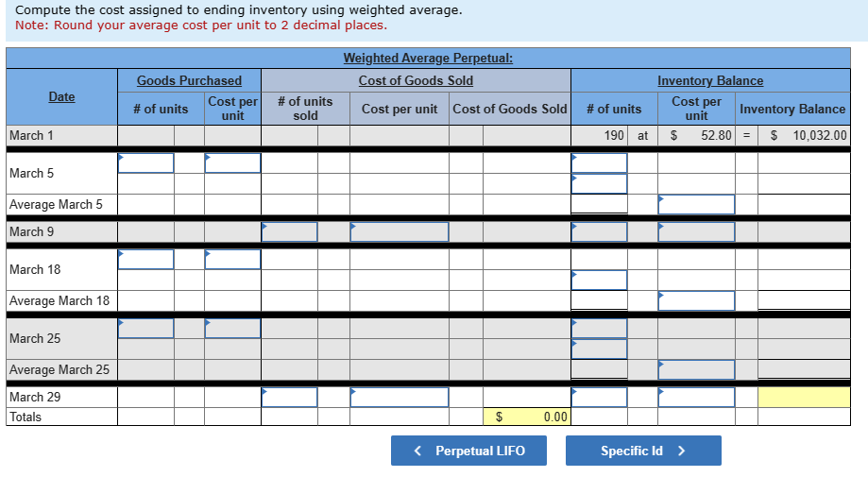Click the rounding note in red text
Image resolution: width=868 pixels, height=477 pixels.
201,26
